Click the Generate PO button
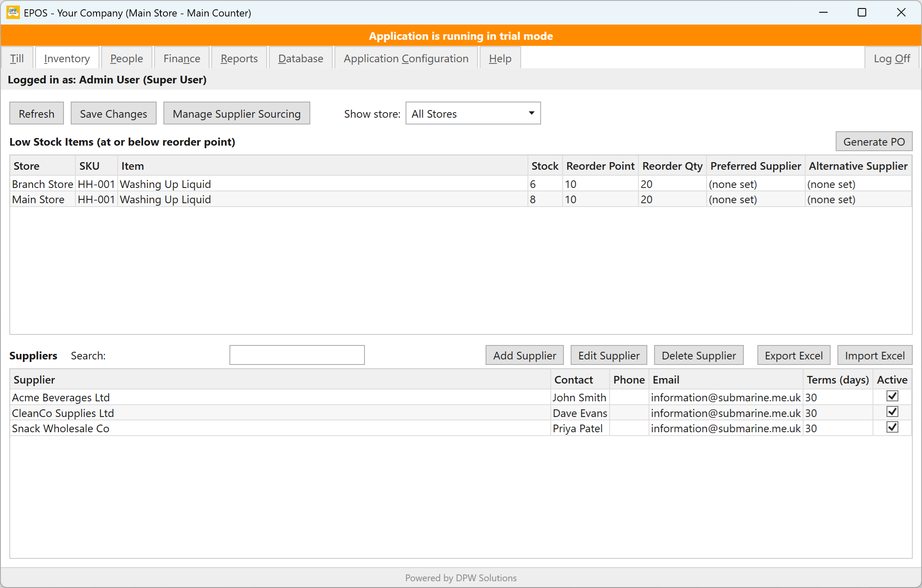Screen dimensions: 922x588 tap(874, 141)
